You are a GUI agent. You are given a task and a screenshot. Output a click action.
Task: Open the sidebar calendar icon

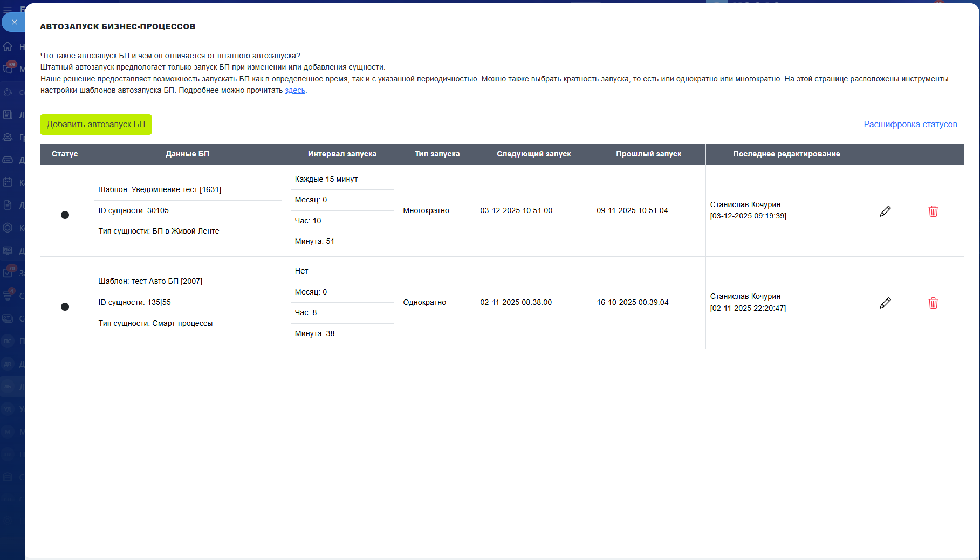tap(8, 182)
